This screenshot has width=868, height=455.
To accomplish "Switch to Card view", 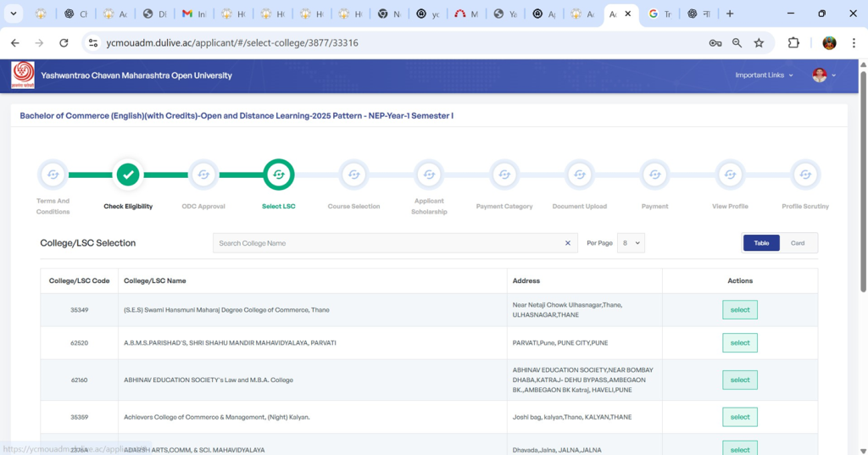I will (798, 243).
